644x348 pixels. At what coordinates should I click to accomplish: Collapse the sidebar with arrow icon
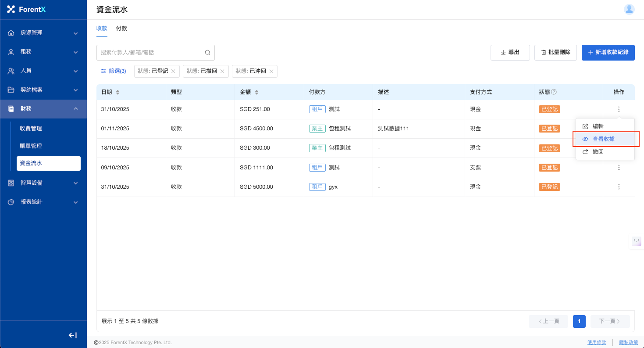[x=73, y=335]
